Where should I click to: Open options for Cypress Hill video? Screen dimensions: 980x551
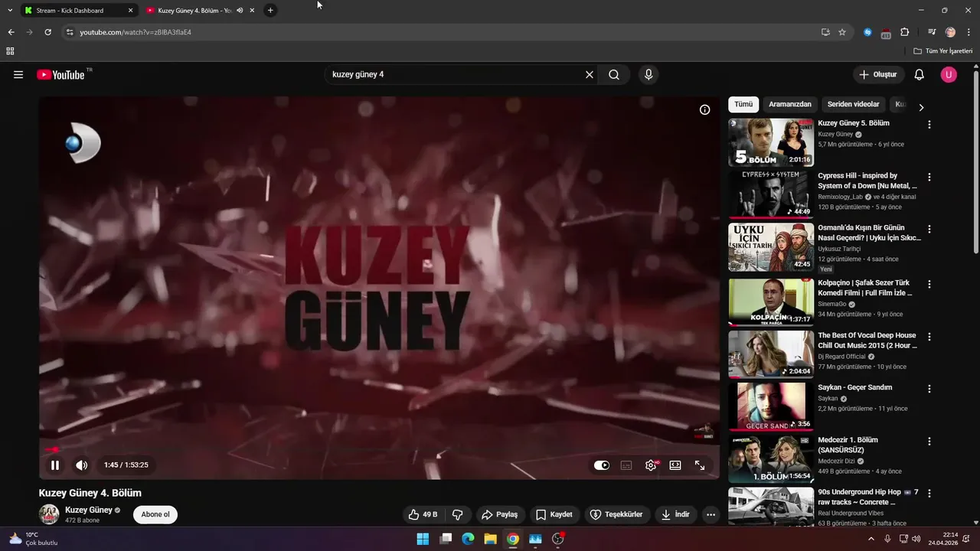(x=929, y=177)
